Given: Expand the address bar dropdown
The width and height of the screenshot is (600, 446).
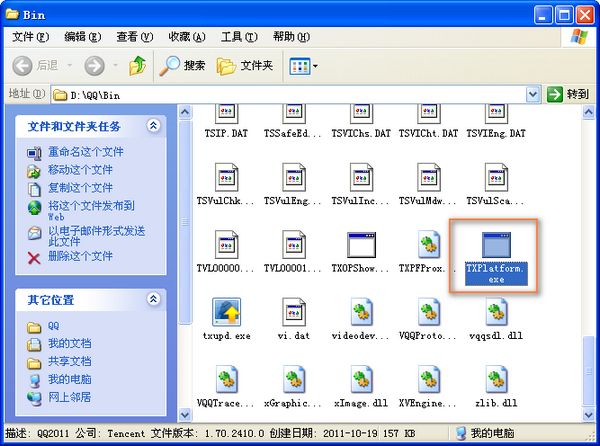Looking at the screenshot, I should coord(533,94).
